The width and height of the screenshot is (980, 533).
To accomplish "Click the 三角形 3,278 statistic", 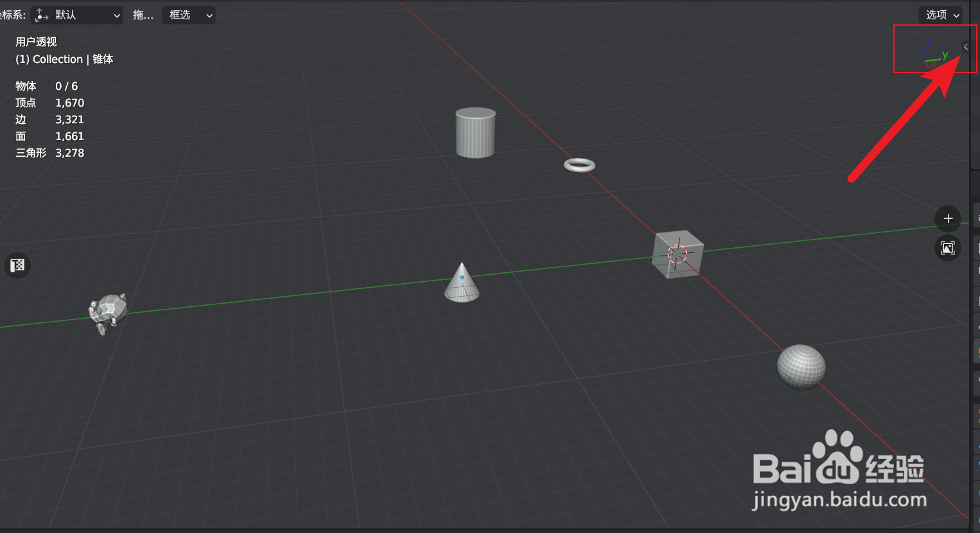I will (50, 153).
